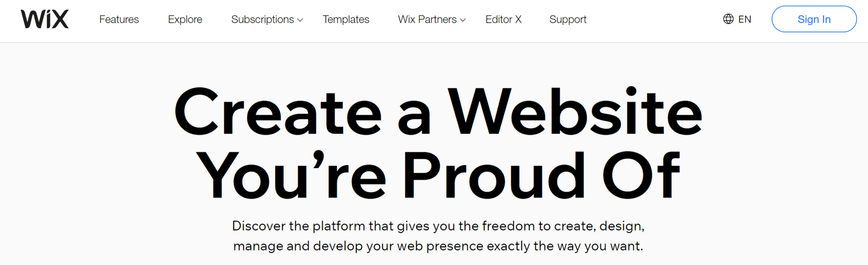
Task: Select Features in the navigation bar
Action: point(119,19)
